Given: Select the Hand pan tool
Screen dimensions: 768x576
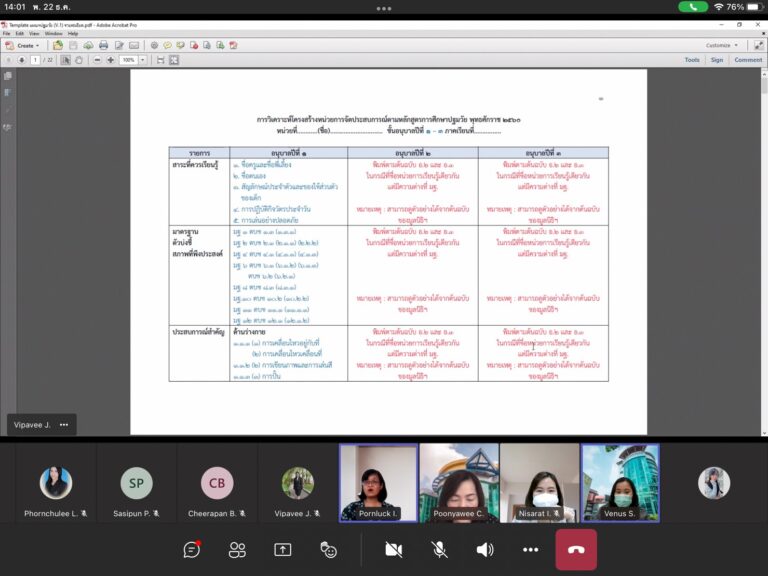Looking at the screenshot, I should coord(79,60).
